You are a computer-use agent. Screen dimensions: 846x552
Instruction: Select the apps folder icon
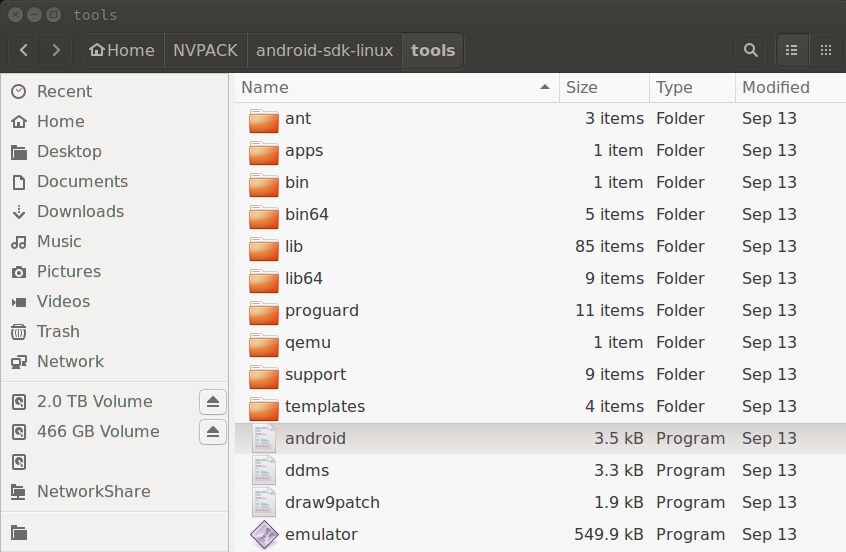264,152
